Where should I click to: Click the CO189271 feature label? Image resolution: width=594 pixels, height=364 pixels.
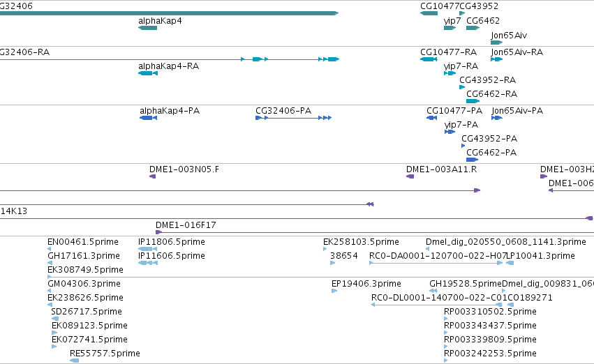point(530,298)
